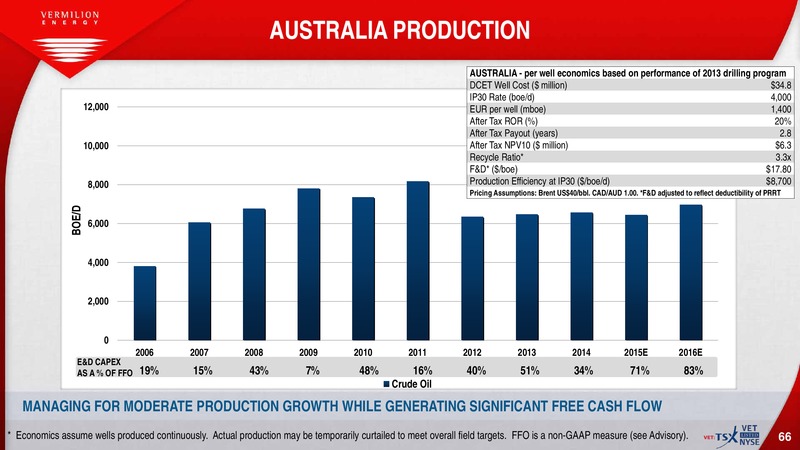The image size is (800, 450).
Task: Select the 'After Tax NPV10 ($ million)' row label
Action: (x=518, y=145)
